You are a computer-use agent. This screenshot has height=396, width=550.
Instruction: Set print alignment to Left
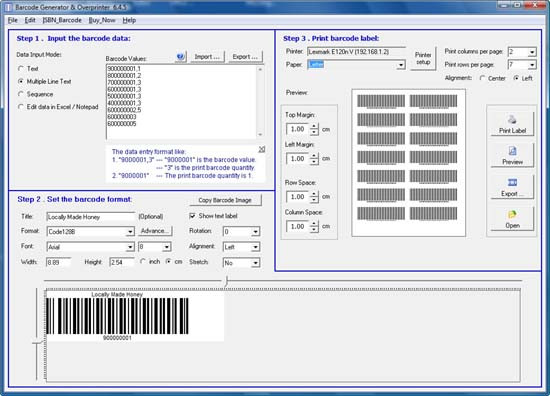pyautogui.click(x=516, y=78)
